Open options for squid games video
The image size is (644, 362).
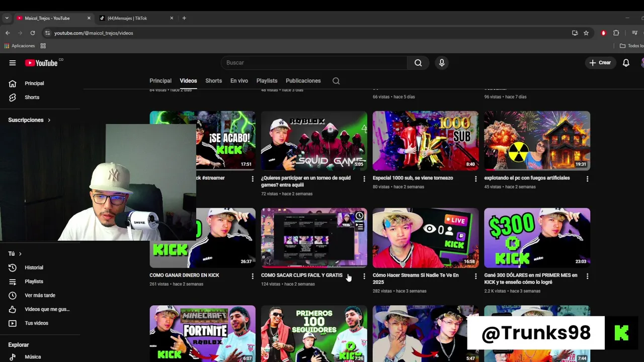click(364, 179)
